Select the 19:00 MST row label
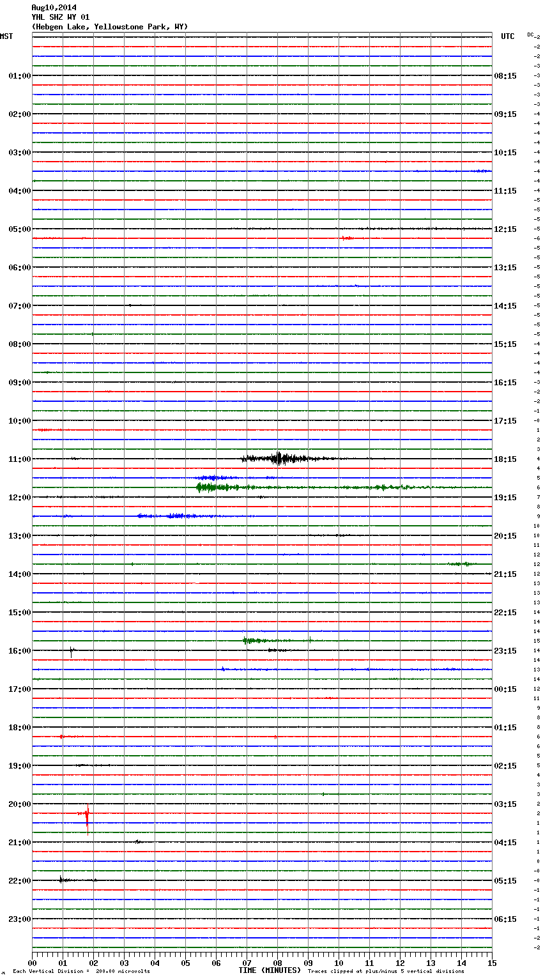 (19, 766)
